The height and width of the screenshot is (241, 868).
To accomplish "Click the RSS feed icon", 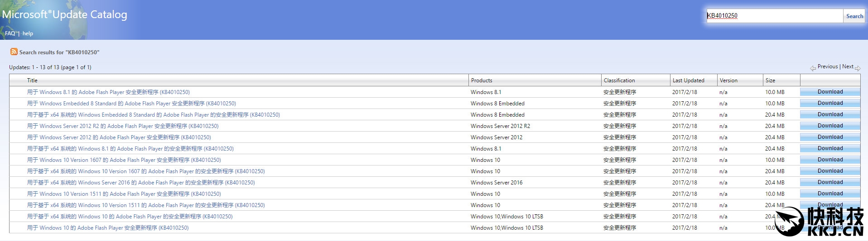I will pyautogui.click(x=14, y=52).
